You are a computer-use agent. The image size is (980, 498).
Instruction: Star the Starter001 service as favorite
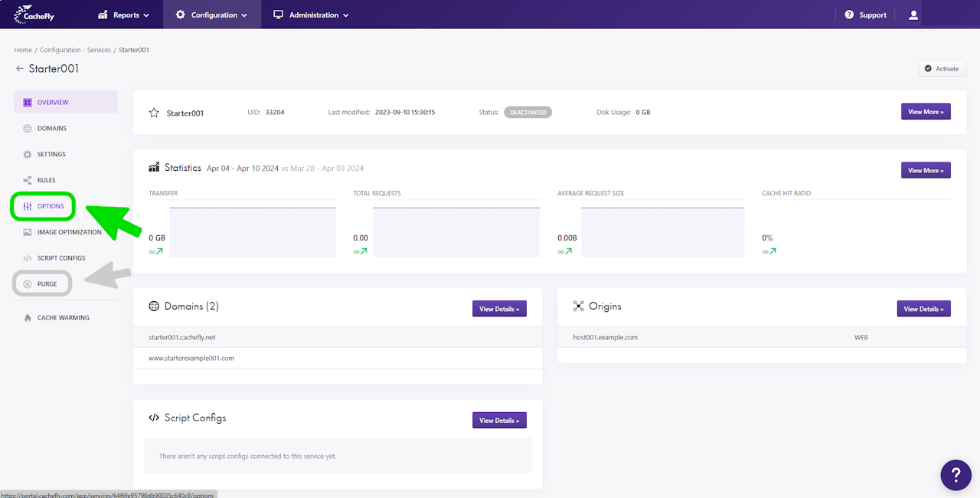(x=153, y=113)
